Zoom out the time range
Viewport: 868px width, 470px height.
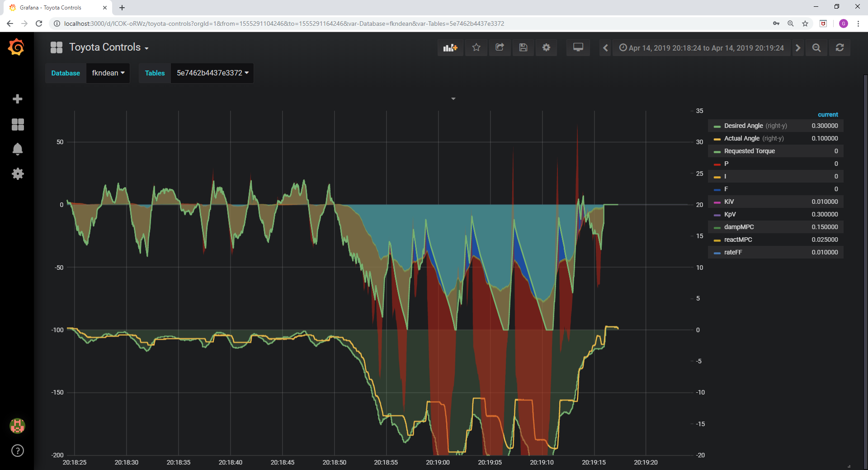(816, 47)
